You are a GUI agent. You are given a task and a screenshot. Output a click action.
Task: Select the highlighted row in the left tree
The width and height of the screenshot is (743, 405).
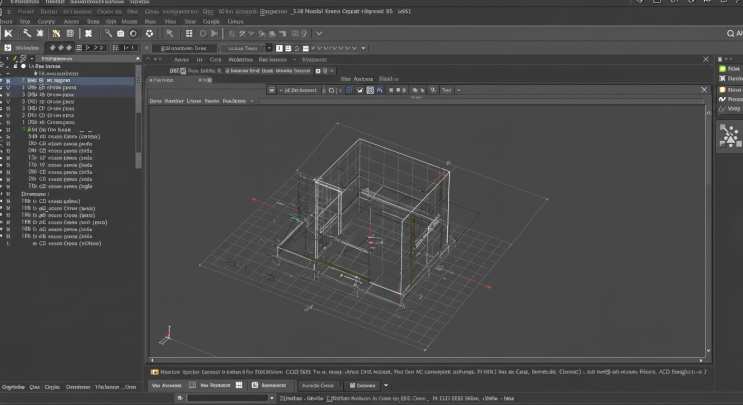click(x=68, y=81)
